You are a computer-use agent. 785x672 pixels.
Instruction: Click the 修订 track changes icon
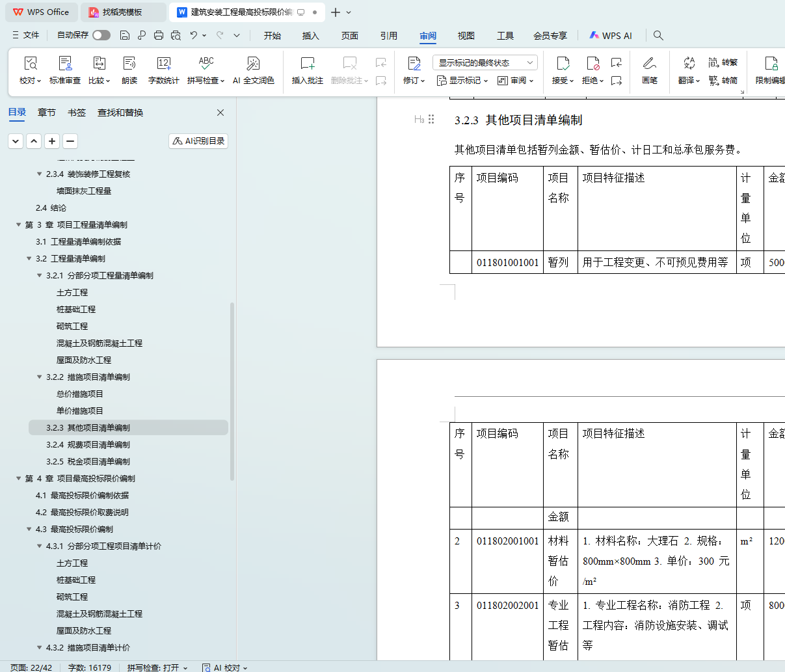click(414, 63)
